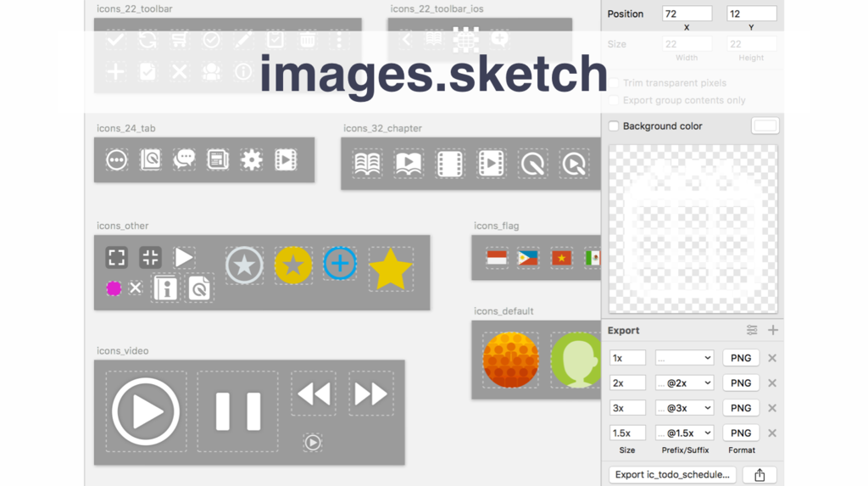This screenshot has width=868, height=486.
Task: Change PNG format on the 2x row
Action: (741, 383)
